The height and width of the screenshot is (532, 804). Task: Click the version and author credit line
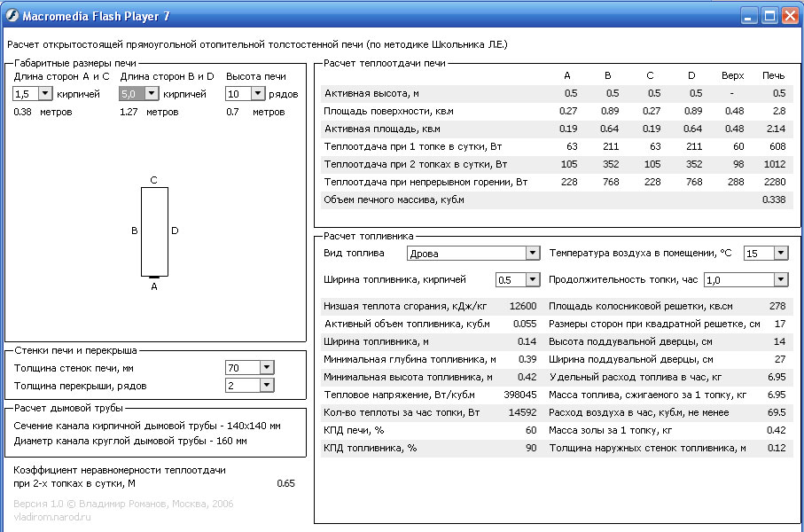click(123, 504)
